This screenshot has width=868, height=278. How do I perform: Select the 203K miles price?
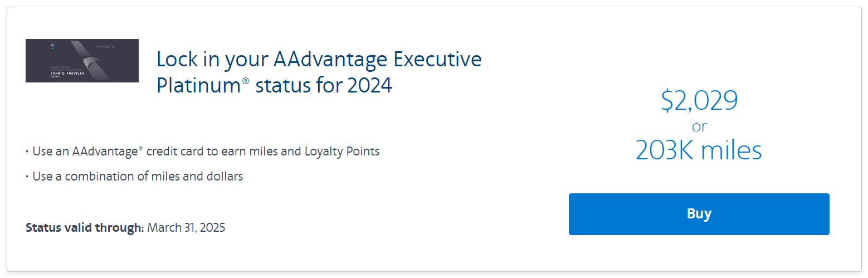[x=699, y=150]
